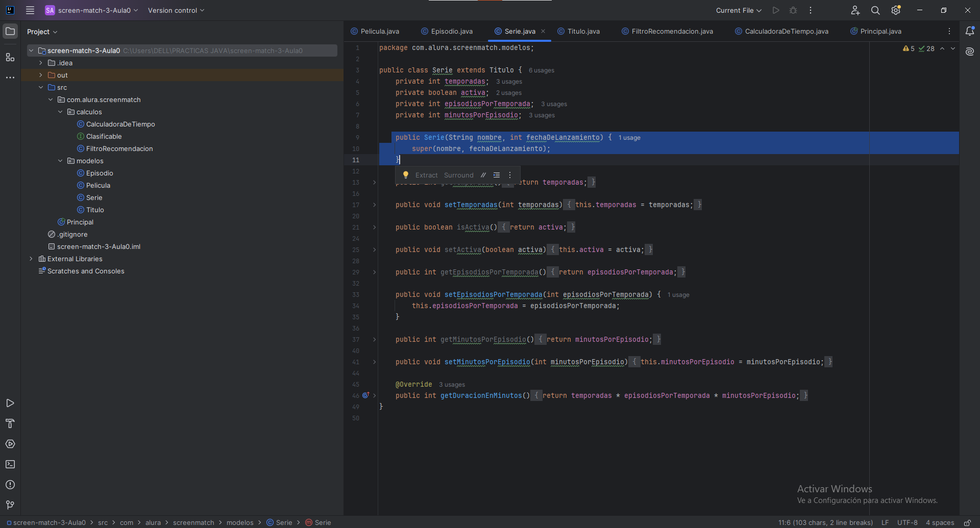Open the AI Assistant tool window
Image resolution: width=980 pixels, height=528 pixels.
point(970,52)
